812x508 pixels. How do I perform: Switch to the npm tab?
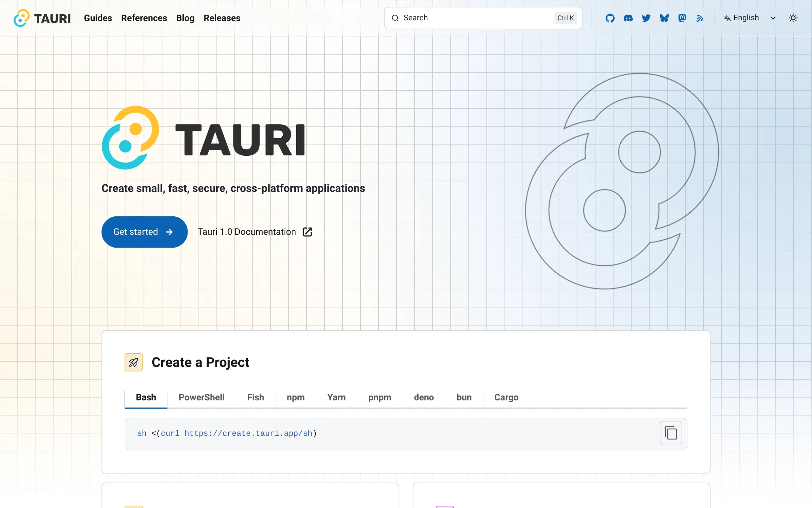point(295,397)
